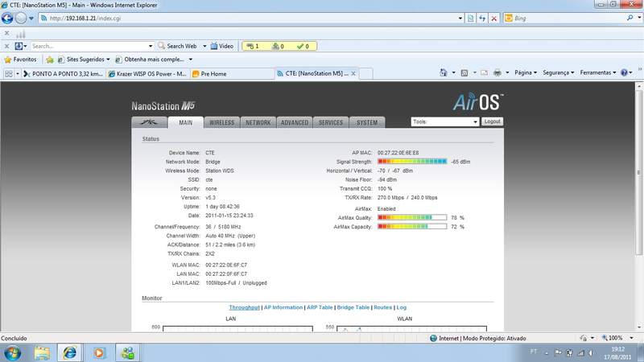
Task: Click the Favoritos star icon
Action: [8, 60]
